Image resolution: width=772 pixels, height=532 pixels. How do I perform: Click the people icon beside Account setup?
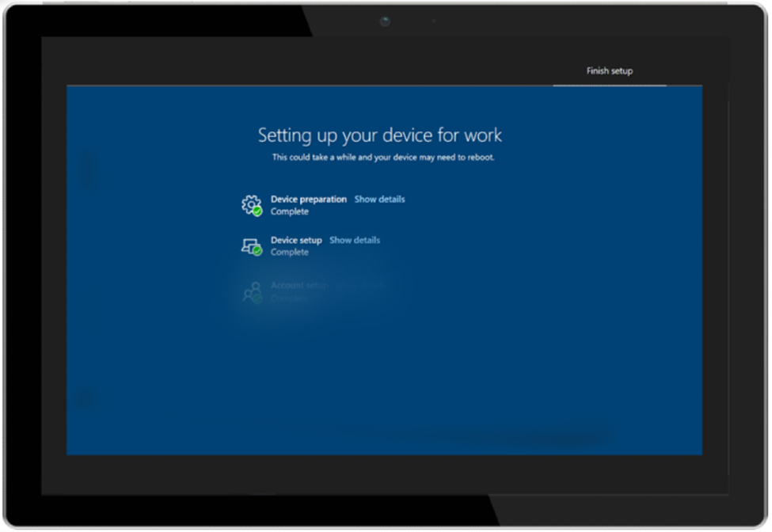click(249, 291)
